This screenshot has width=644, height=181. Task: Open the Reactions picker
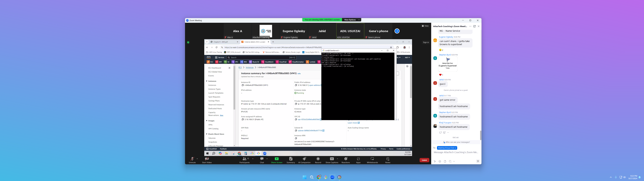346,159
